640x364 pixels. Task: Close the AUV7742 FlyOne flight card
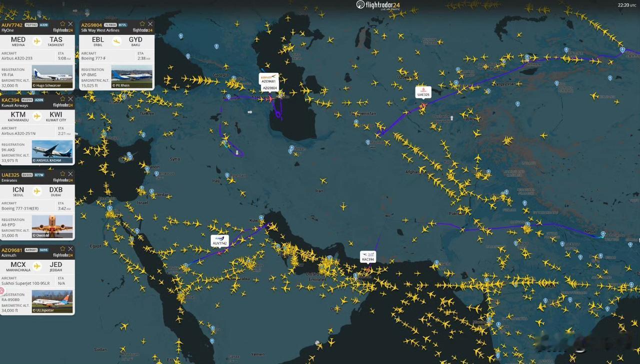70,24
